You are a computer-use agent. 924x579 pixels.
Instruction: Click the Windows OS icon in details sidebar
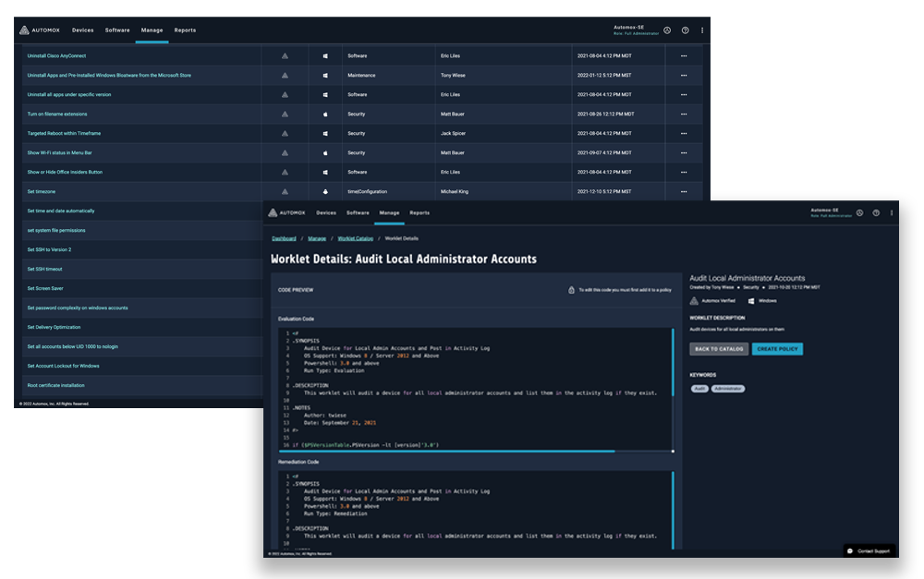click(x=751, y=301)
